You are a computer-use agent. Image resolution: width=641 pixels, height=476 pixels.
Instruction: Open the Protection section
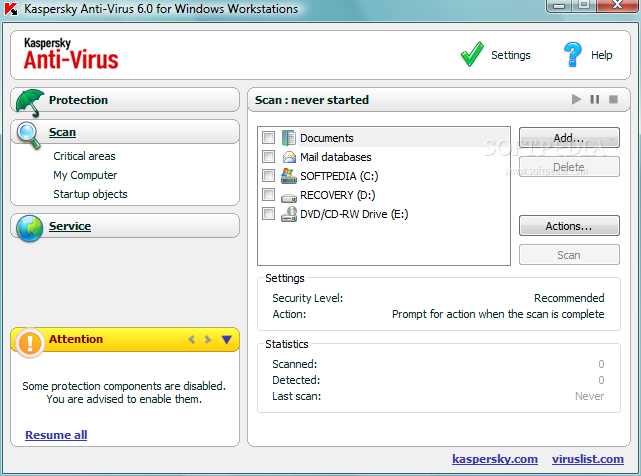pos(125,100)
